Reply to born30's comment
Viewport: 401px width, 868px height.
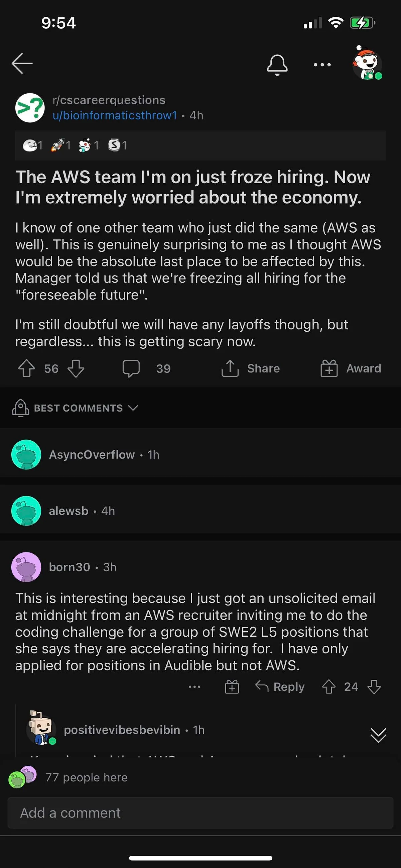[x=280, y=687]
